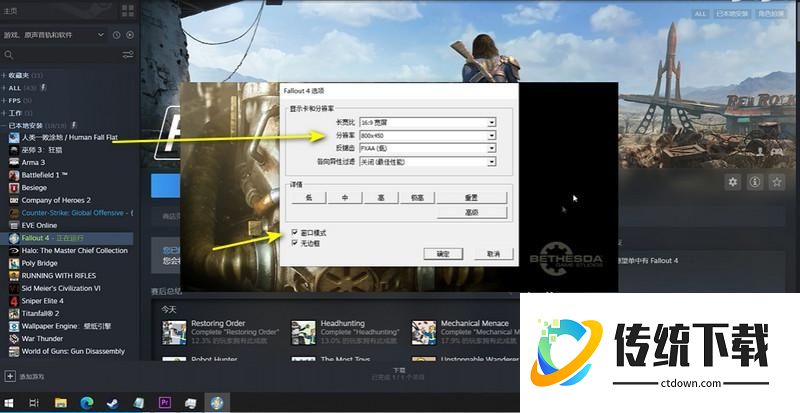The height and width of the screenshot is (413, 800).
Task: Favorite Fallout 4 with the star icon
Action: (x=778, y=182)
